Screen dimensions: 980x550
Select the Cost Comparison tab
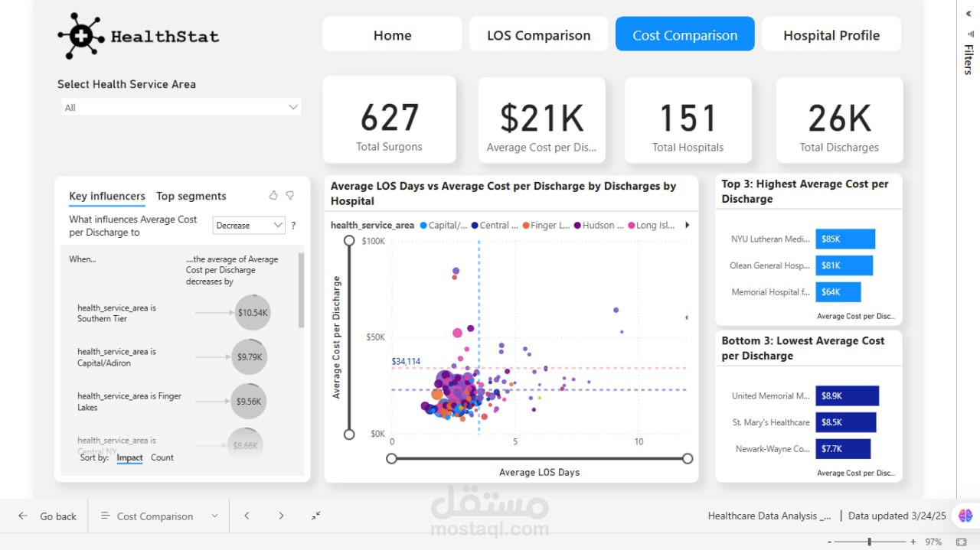tap(685, 34)
